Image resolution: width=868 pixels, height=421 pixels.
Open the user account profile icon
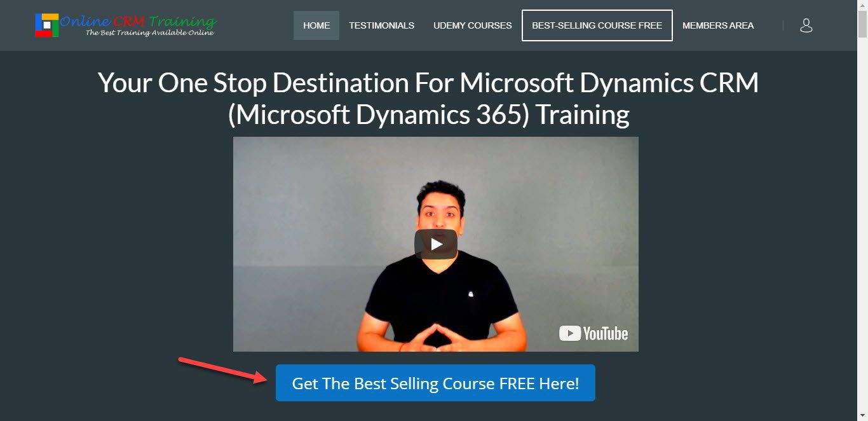tap(806, 25)
